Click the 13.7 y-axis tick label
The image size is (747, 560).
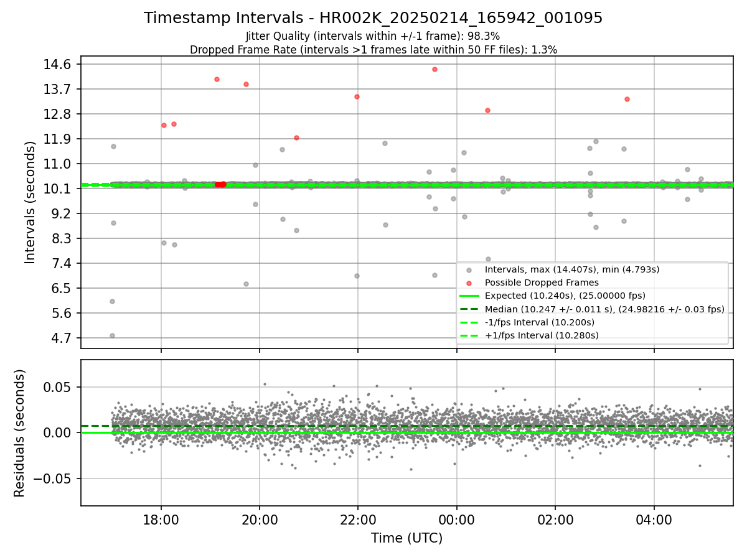point(58,89)
